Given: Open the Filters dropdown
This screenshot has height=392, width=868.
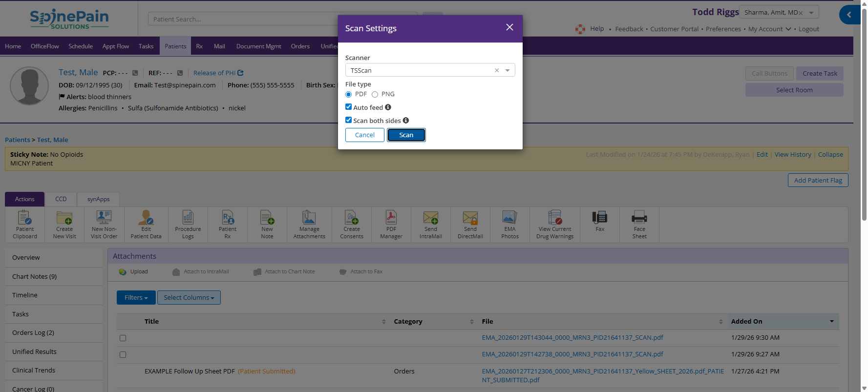Looking at the screenshot, I should (x=136, y=298).
